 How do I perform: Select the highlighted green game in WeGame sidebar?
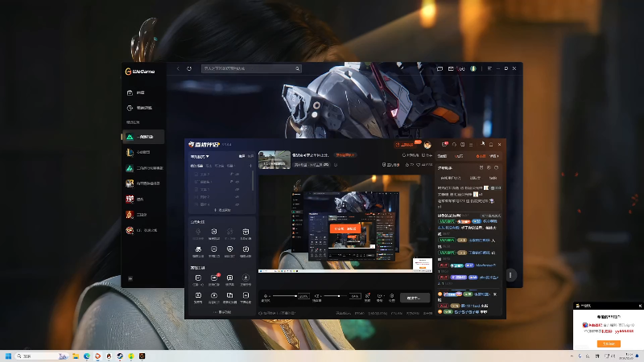143,137
